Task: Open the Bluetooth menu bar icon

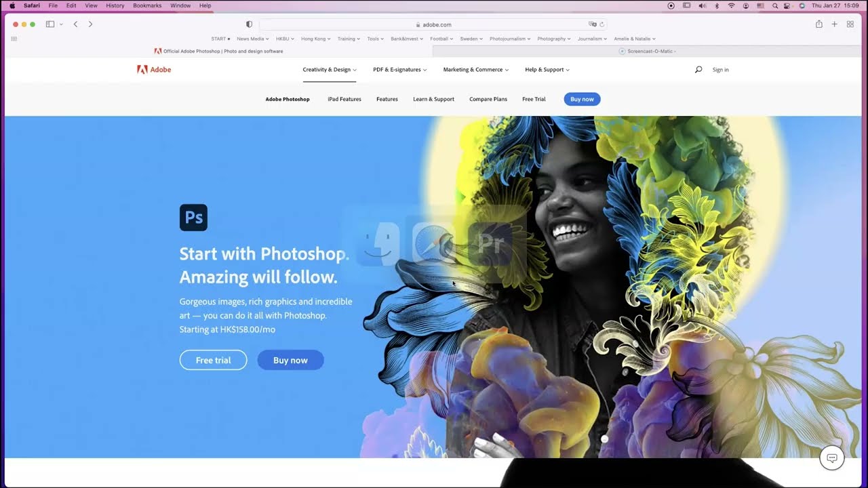Action: pos(717,5)
